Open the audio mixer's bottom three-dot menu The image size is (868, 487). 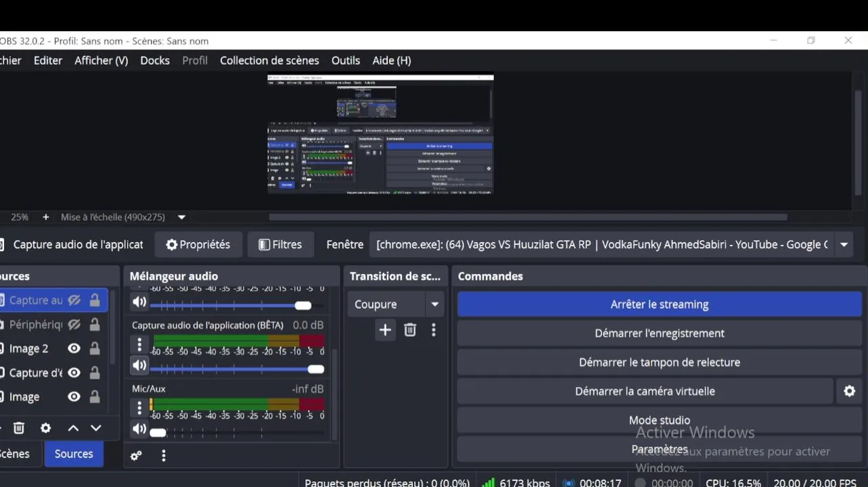pyautogui.click(x=164, y=456)
